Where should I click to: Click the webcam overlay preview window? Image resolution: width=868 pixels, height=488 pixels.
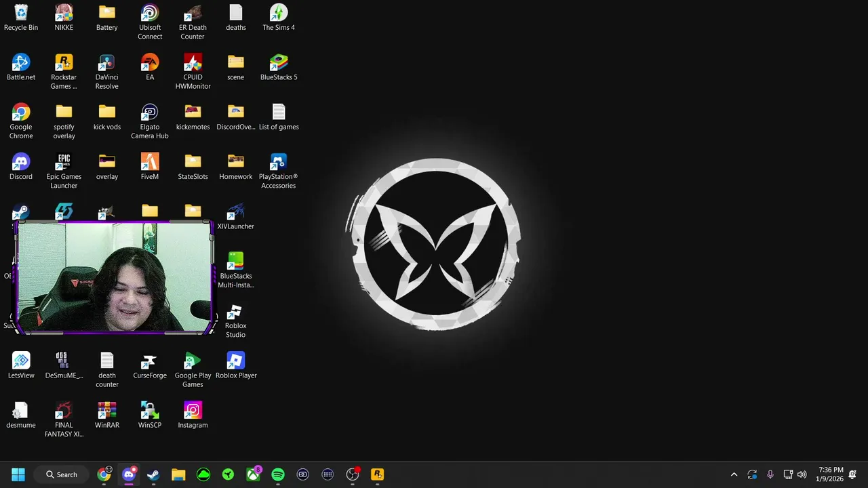[114, 278]
